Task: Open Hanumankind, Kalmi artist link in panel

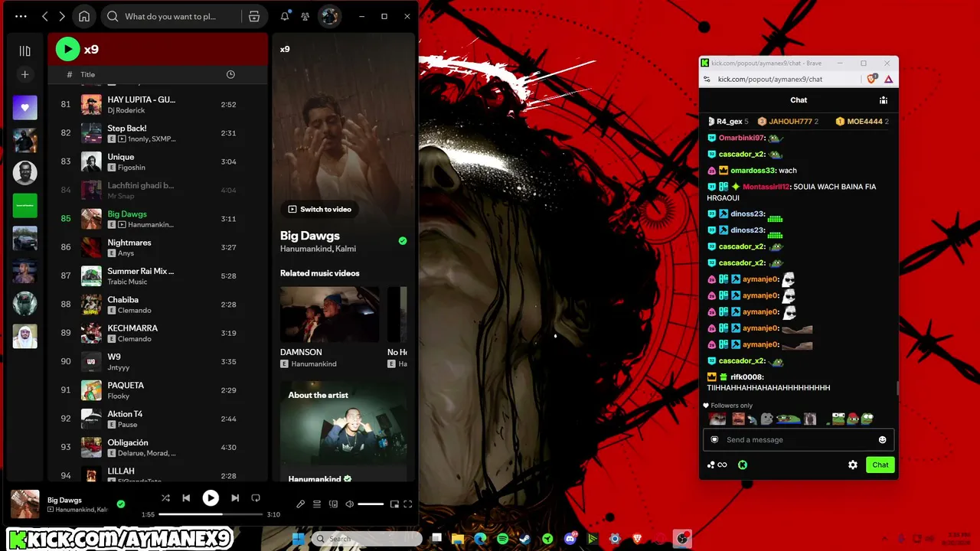Action: (318, 249)
